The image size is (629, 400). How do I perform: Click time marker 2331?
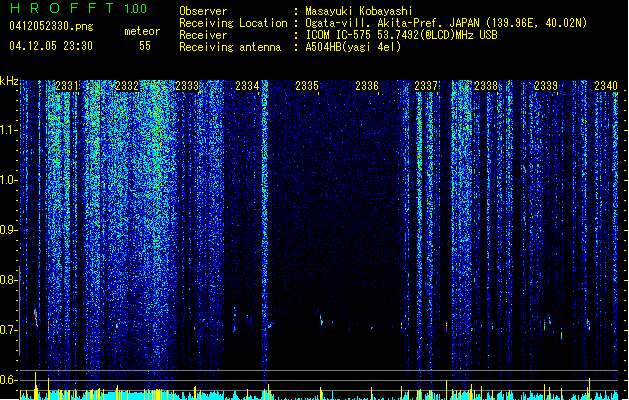tap(67, 86)
